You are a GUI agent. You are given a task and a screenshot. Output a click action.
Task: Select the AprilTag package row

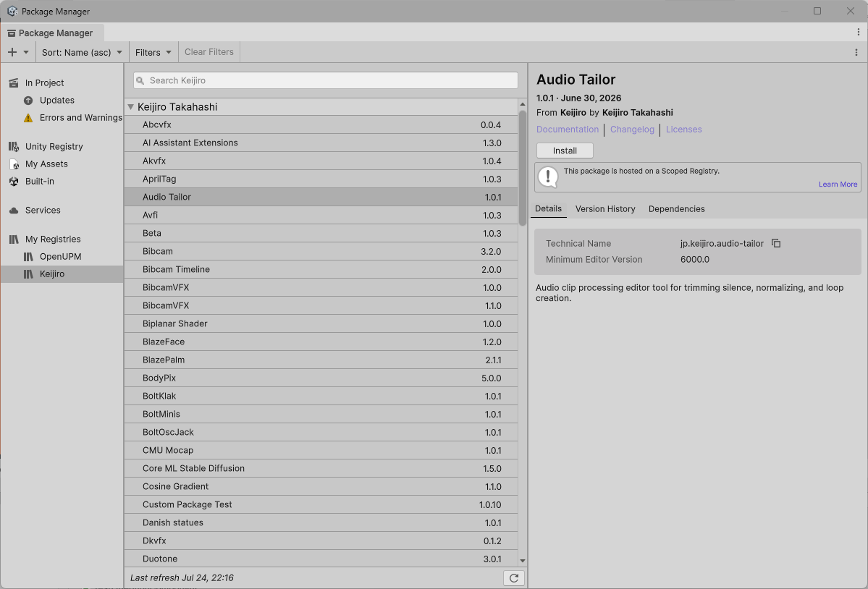321,179
